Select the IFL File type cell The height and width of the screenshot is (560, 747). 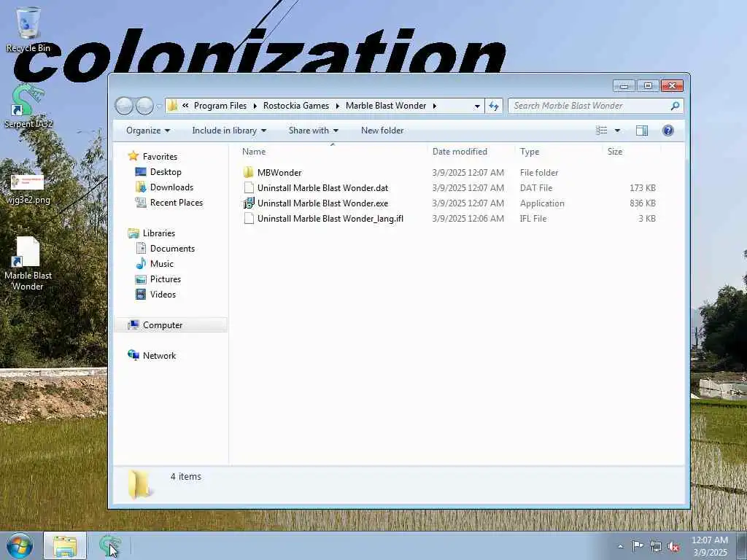point(533,219)
